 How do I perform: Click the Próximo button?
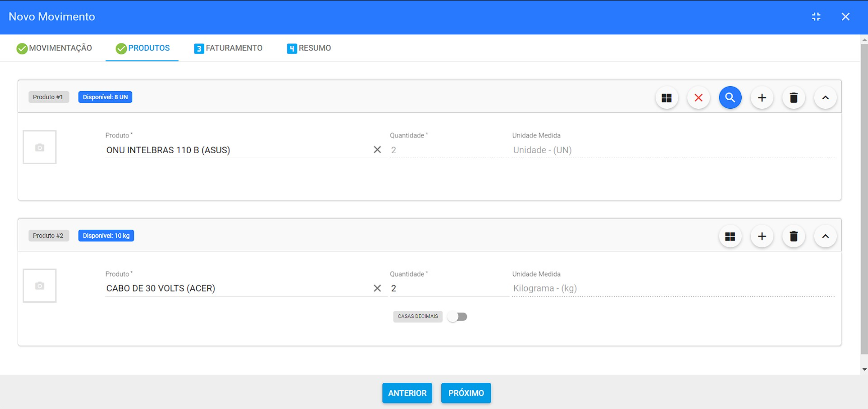(466, 393)
